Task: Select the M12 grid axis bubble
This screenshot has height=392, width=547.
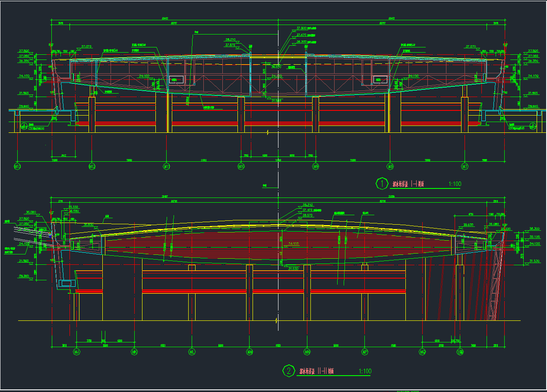Action: (x=92, y=166)
